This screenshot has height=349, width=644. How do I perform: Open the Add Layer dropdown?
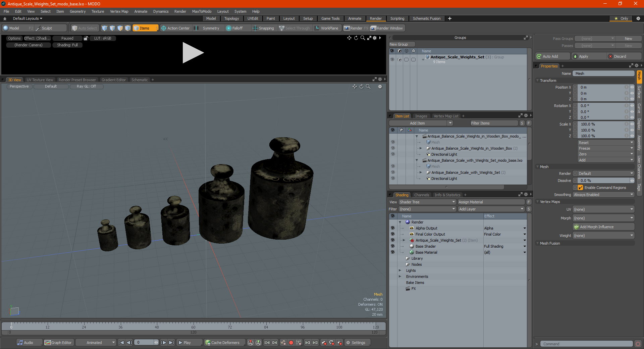coord(491,209)
